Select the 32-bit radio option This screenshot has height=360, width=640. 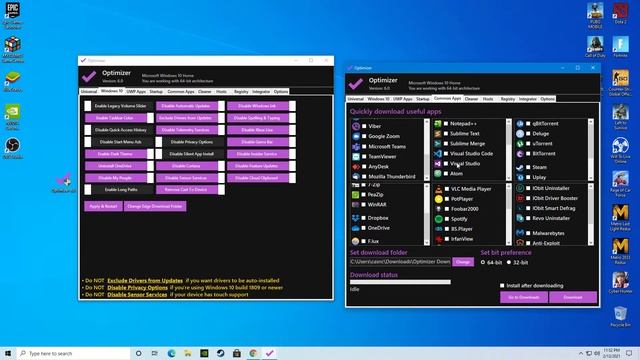509,262
